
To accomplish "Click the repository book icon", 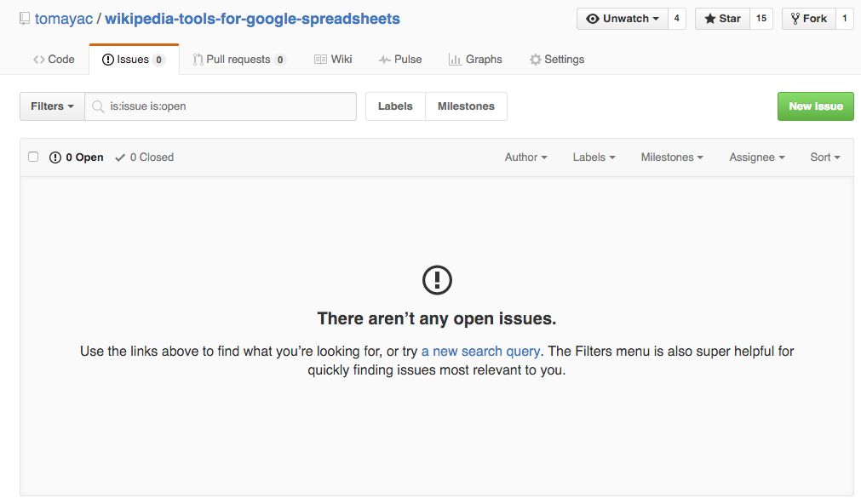I will coord(24,19).
